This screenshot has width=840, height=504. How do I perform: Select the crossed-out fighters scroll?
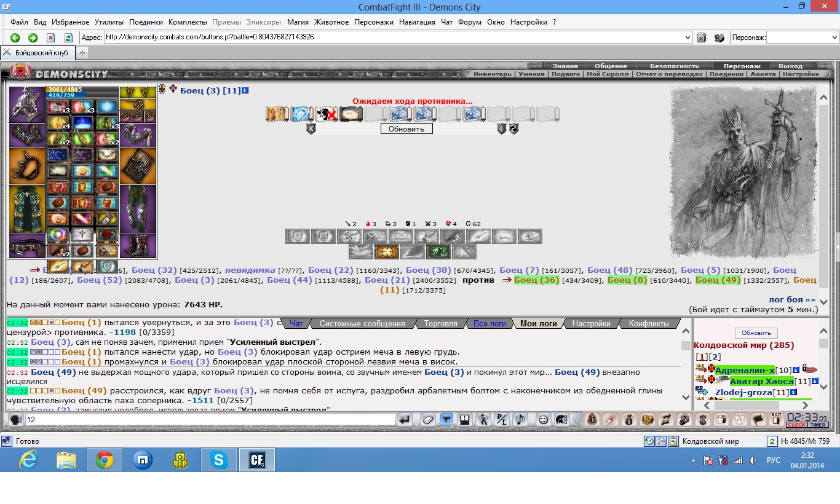click(326, 114)
